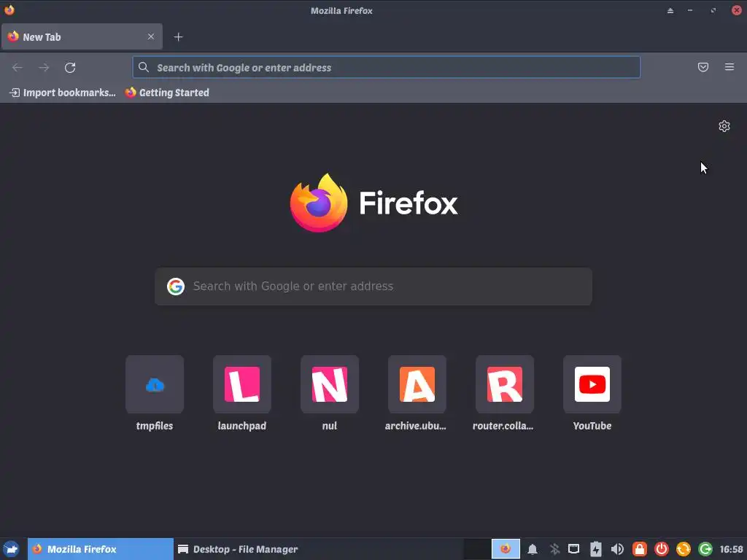Click the red power shutdown icon
The image size is (747, 560).
click(661, 549)
